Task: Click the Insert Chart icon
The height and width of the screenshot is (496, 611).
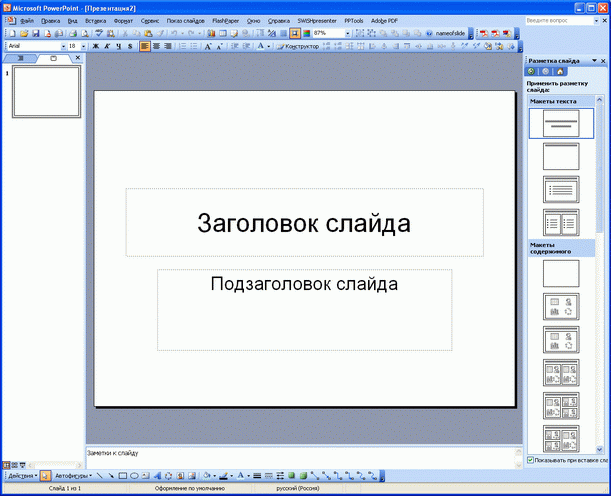Action: pos(211,34)
